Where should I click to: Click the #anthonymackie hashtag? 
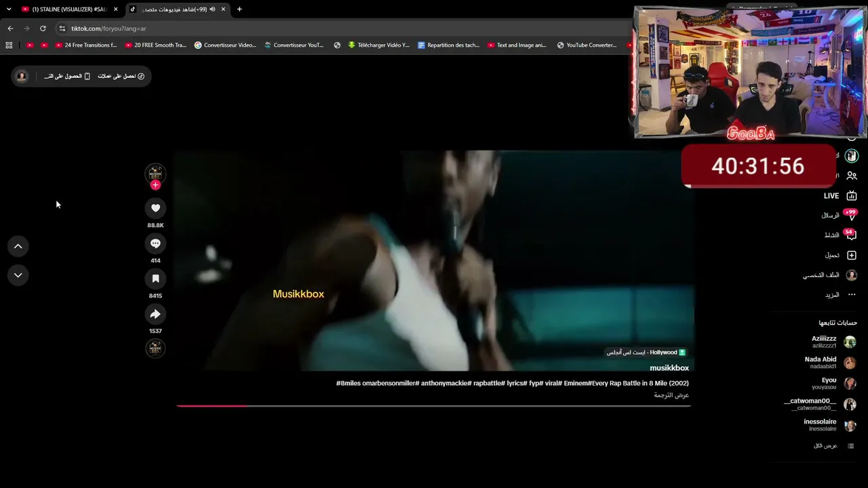[445, 384]
